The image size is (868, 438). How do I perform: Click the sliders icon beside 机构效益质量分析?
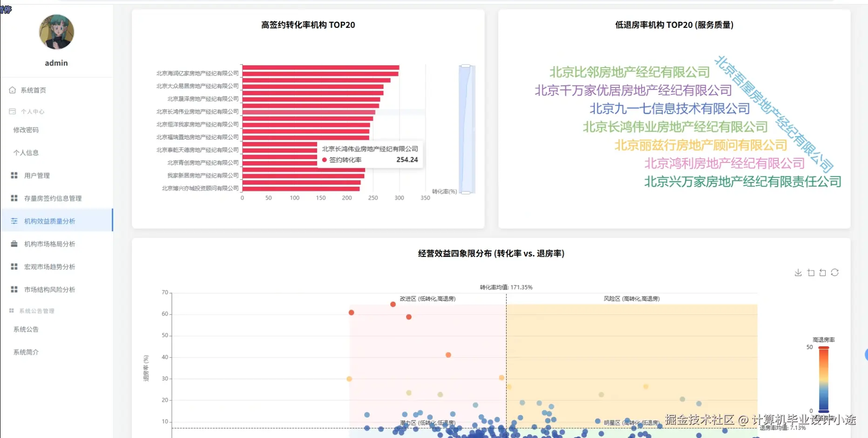(x=14, y=221)
